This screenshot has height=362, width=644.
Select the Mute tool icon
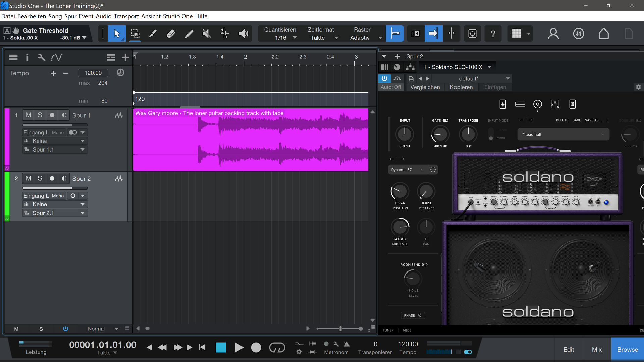207,34
